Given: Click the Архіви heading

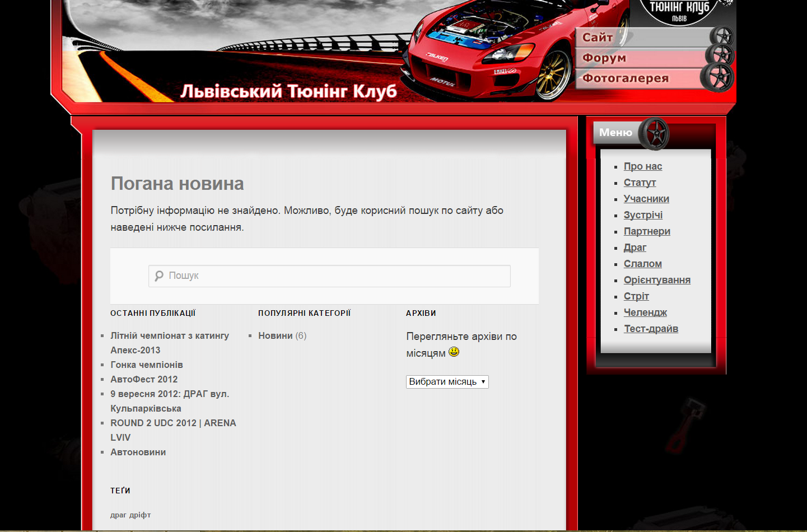Looking at the screenshot, I should click(421, 313).
